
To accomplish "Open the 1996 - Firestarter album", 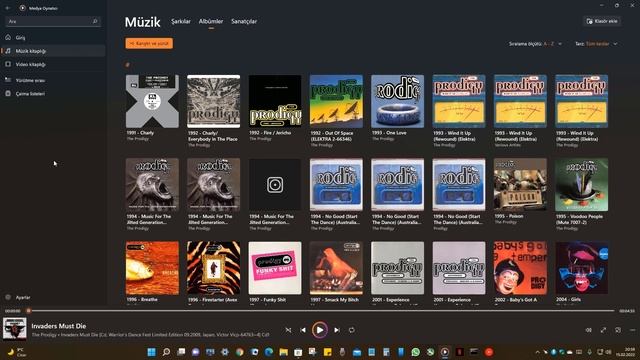I will pos(213,268).
